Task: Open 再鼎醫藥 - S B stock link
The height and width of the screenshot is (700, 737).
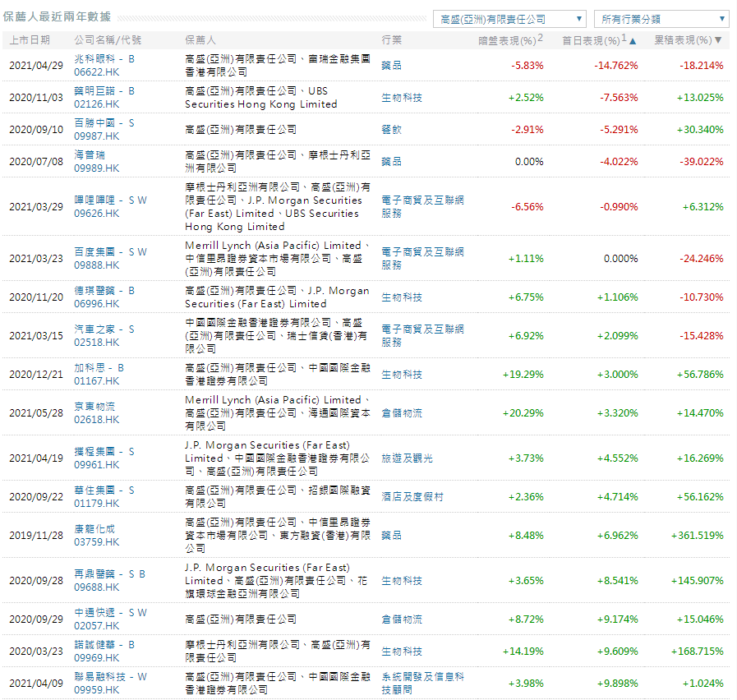Action: pyautogui.click(x=109, y=574)
